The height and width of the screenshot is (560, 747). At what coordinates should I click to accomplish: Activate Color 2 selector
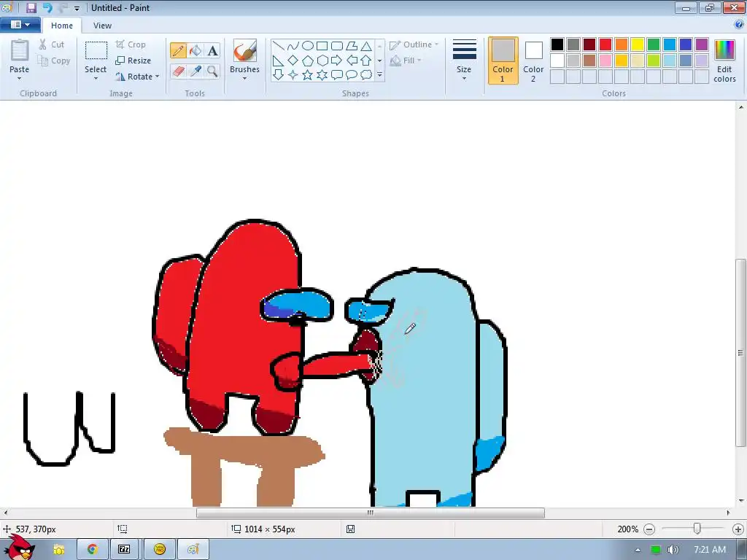pos(533,61)
